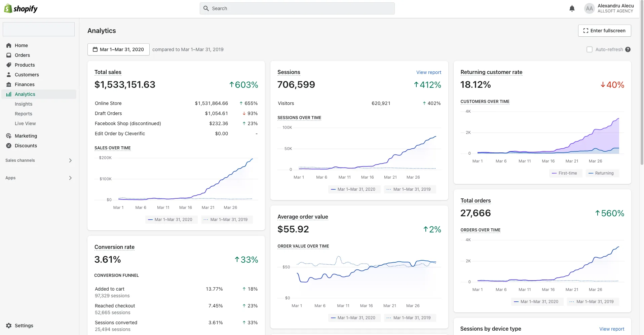Click the Total sales heading
This screenshot has width=644, height=335.
coord(108,72)
